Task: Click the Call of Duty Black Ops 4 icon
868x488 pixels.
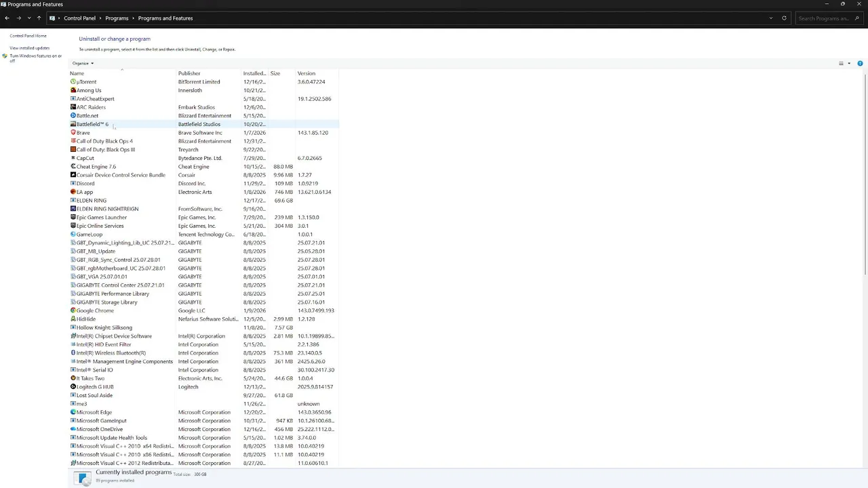Action: pyautogui.click(x=73, y=141)
